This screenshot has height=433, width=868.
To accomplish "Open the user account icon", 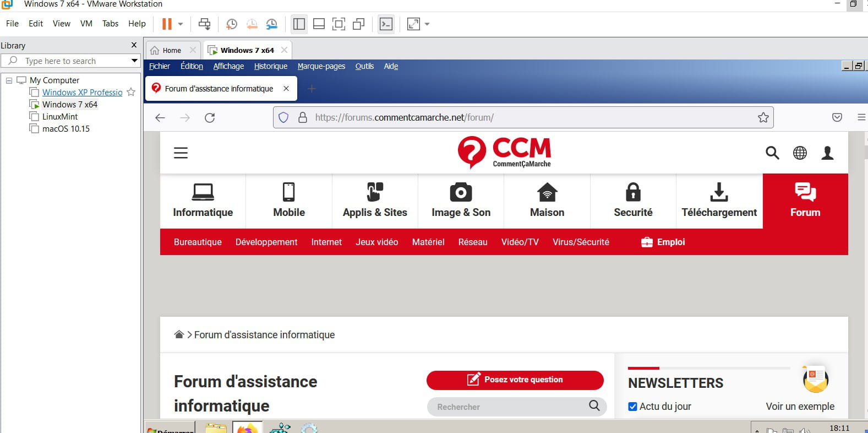I will coord(827,153).
